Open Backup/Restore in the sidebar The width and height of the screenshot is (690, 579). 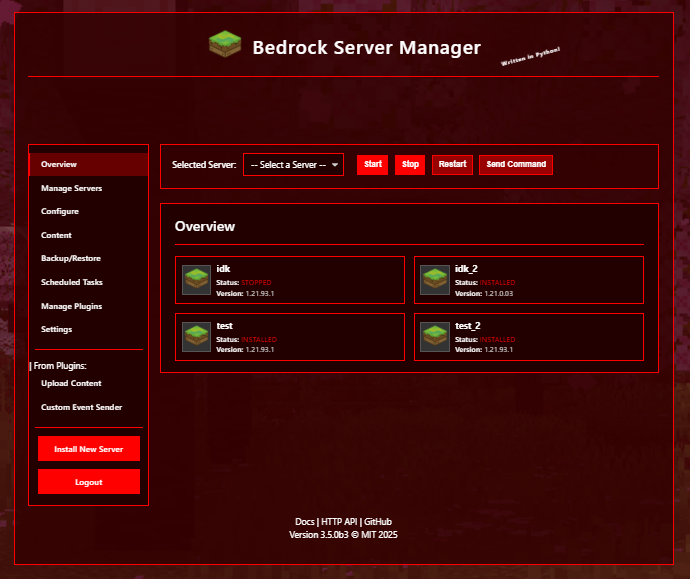[x=88, y=258]
